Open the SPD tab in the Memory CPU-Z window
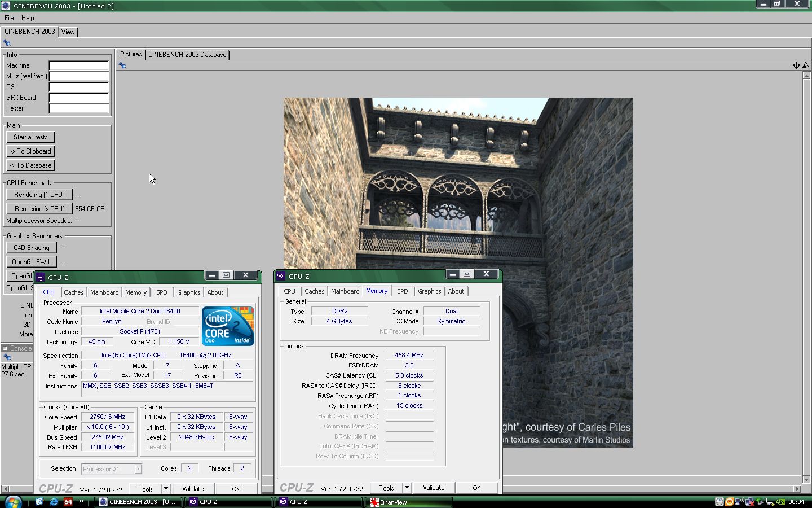The image size is (812, 508). point(402,291)
